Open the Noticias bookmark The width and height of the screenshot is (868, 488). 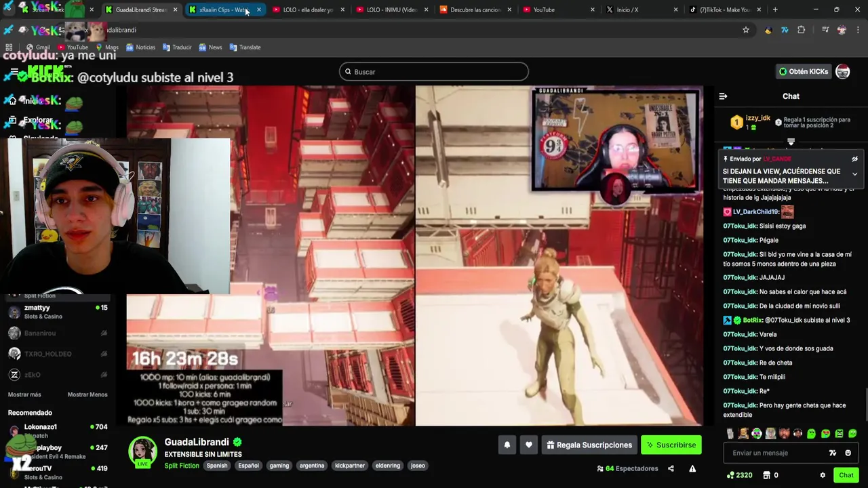(140, 47)
